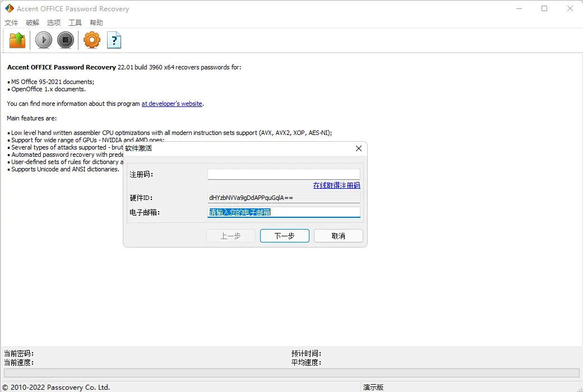Click the 预计时间 label
This screenshot has width=583, height=392.
pyautogui.click(x=306, y=353)
